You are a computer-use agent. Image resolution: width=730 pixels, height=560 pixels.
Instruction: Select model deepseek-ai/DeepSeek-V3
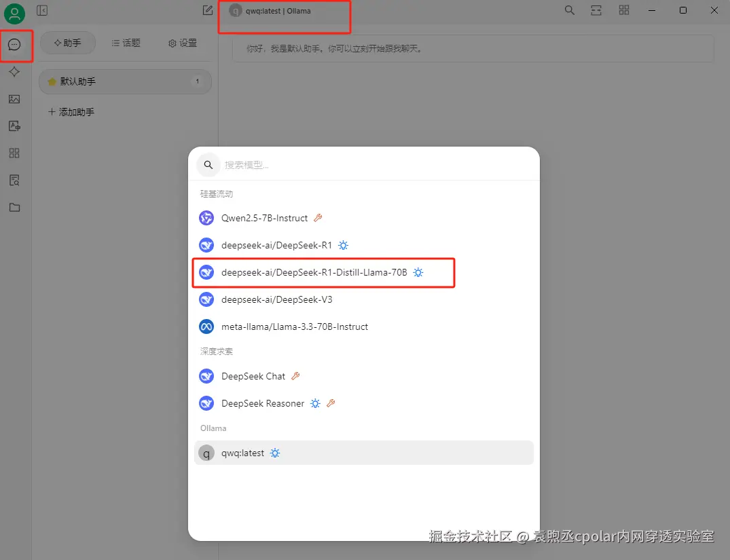pyautogui.click(x=363, y=299)
